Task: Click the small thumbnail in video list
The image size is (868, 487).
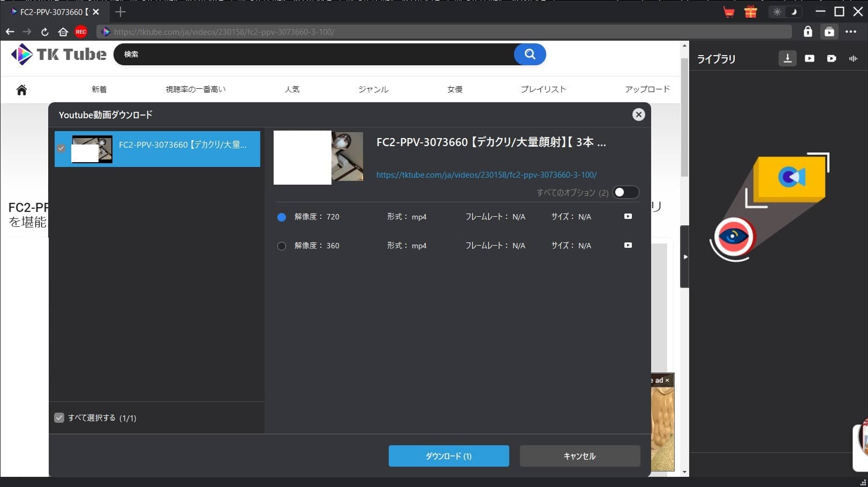Action: pyautogui.click(x=92, y=149)
